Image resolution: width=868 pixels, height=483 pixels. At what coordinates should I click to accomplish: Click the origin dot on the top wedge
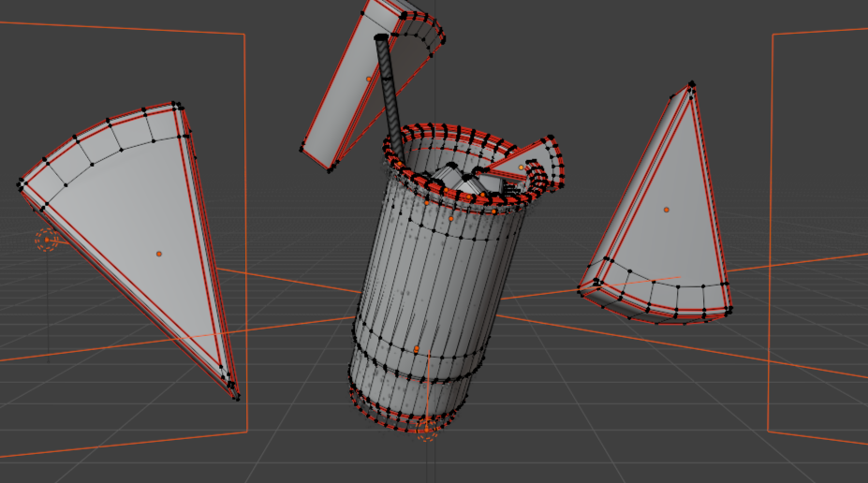point(369,80)
